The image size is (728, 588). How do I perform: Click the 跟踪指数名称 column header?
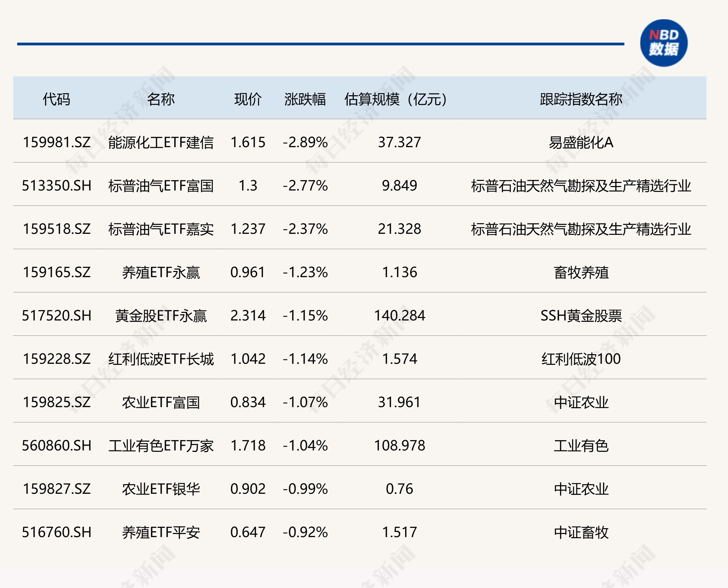[x=581, y=99]
